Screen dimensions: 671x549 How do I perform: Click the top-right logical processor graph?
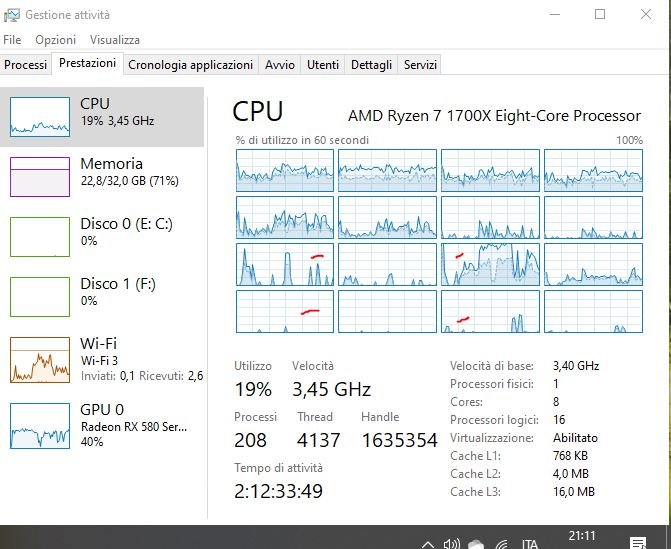(x=593, y=170)
